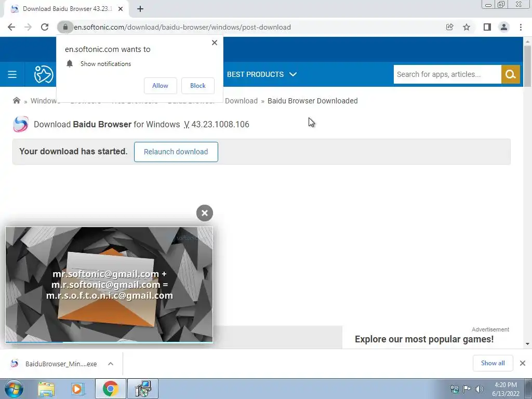This screenshot has width=532, height=399.
Task: Bookmark this page with the star
Action: [467, 27]
